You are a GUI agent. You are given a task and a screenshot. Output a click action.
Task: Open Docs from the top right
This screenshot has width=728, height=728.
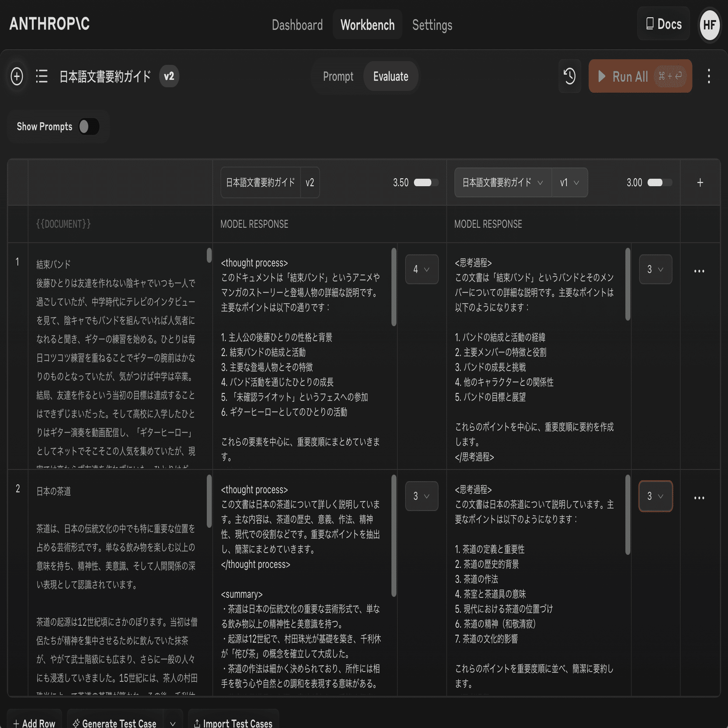coord(663,24)
